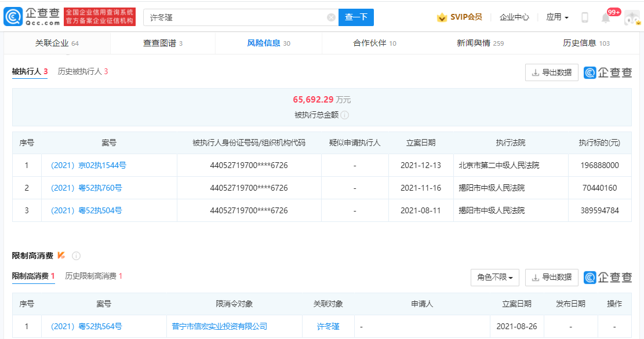This screenshot has height=339, width=644.
Task: Open the SVIP会员 link
Action: coord(466,17)
